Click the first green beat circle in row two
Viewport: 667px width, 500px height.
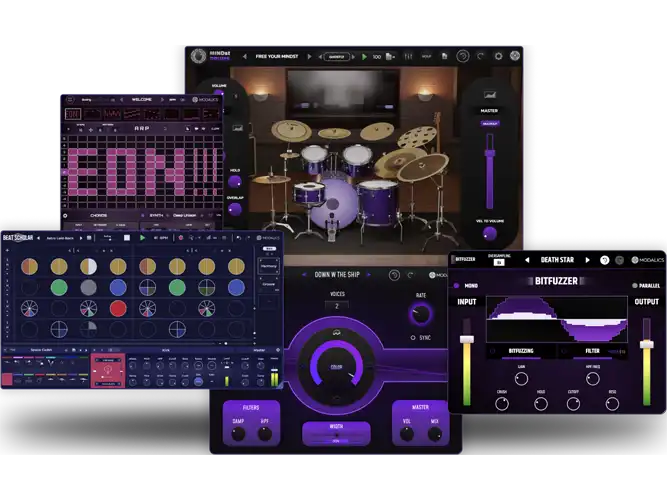pyautogui.click(x=59, y=287)
